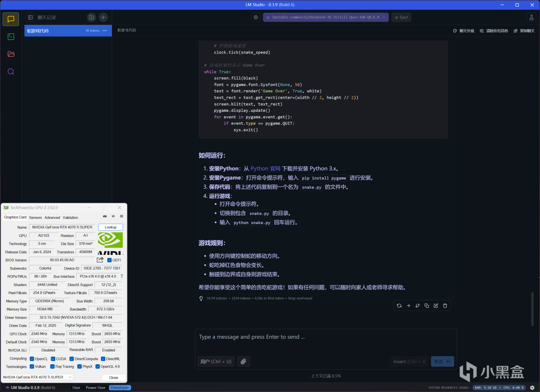Viewport: 540px width, 392px height.
Task: Click the 发送 send button
Action: click(443, 361)
